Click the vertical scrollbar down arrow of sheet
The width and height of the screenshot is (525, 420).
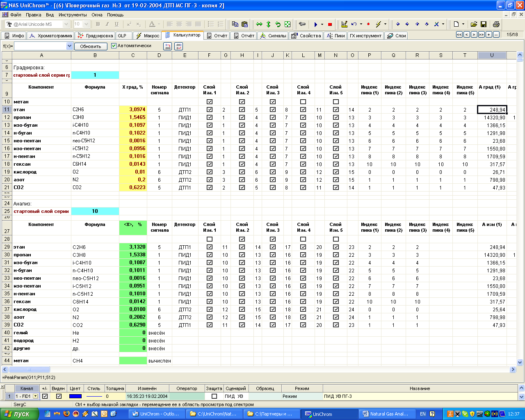520,363
